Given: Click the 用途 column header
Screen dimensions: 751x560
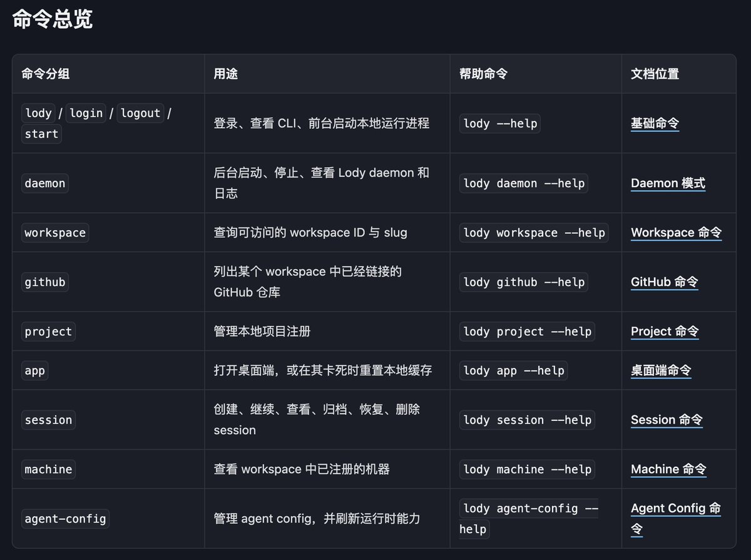Looking at the screenshot, I should (226, 74).
